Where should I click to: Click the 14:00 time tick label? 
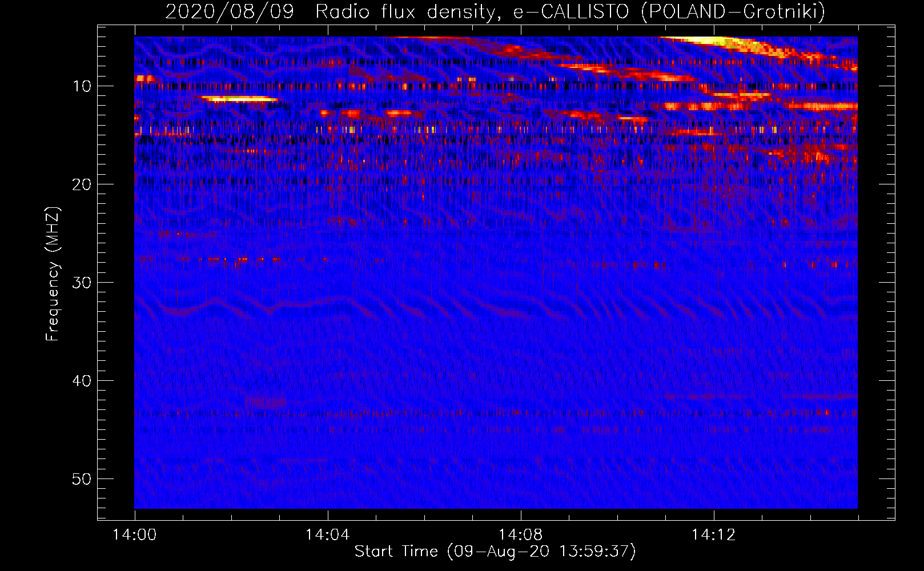[135, 534]
